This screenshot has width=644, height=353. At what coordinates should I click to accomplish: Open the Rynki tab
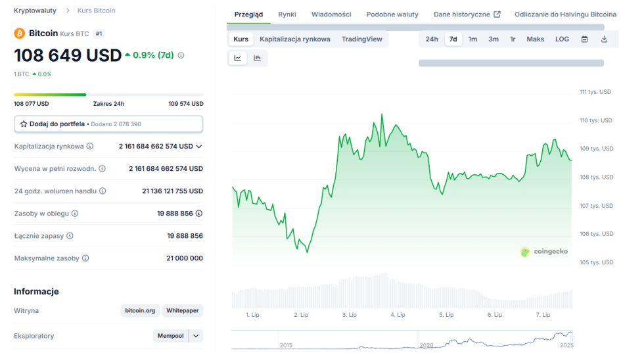[287, 14]
